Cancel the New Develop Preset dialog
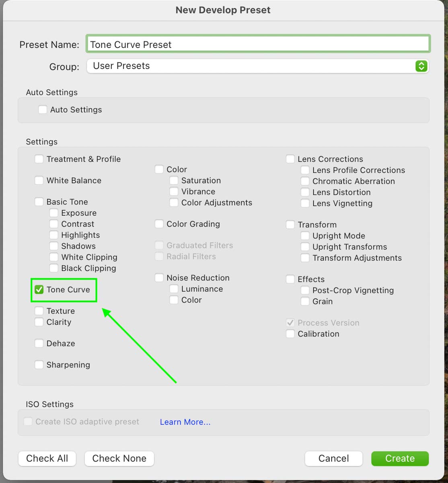 pos(334,458)
